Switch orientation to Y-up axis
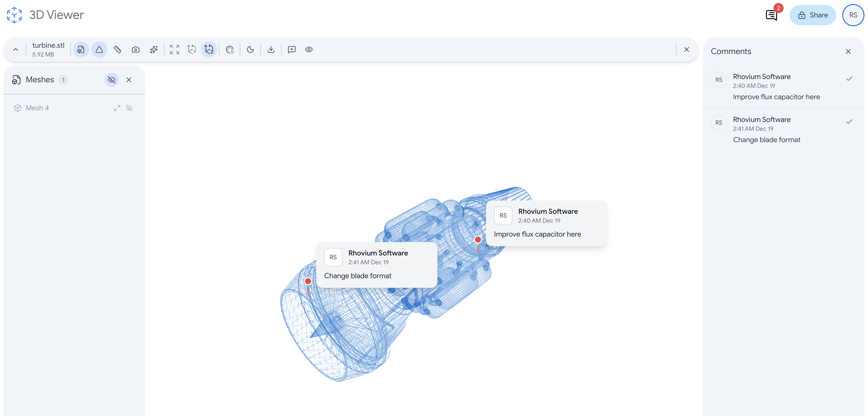Screen dimensions: 868x416 click(x=192, y=49)
